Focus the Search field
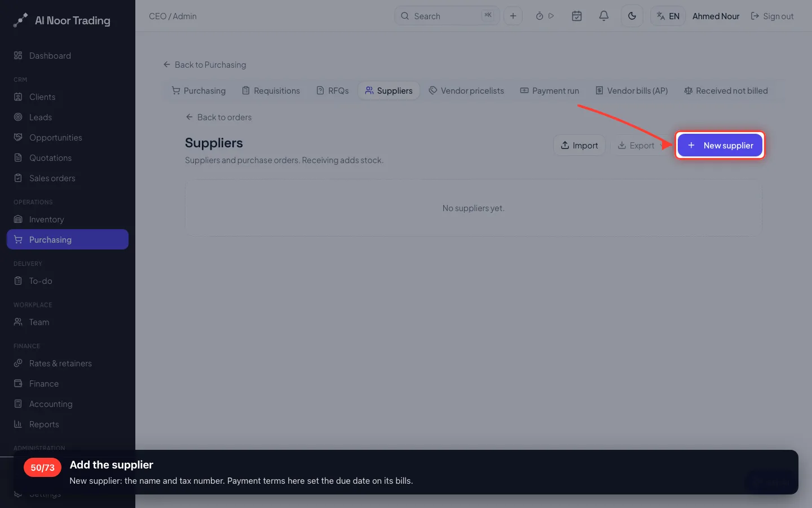The width and height of the screenshot is (812, 508). tap(447, 16)
